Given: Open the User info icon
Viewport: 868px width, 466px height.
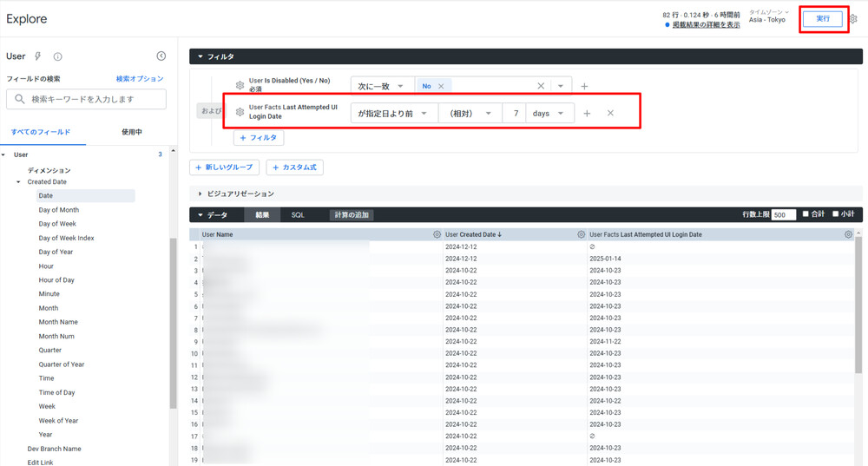Looking at the screenshot, I should (57, 56).
